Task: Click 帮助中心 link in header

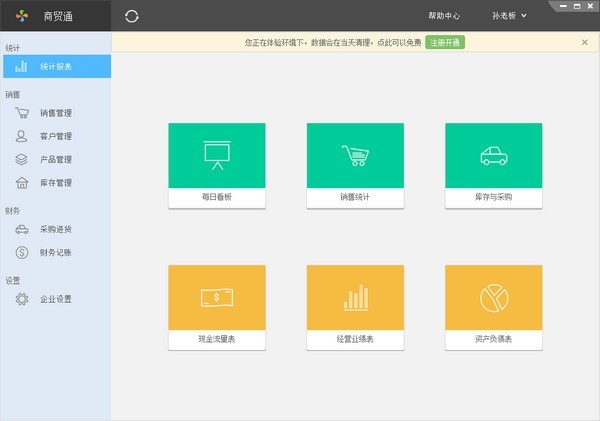Action: point(443,16)
